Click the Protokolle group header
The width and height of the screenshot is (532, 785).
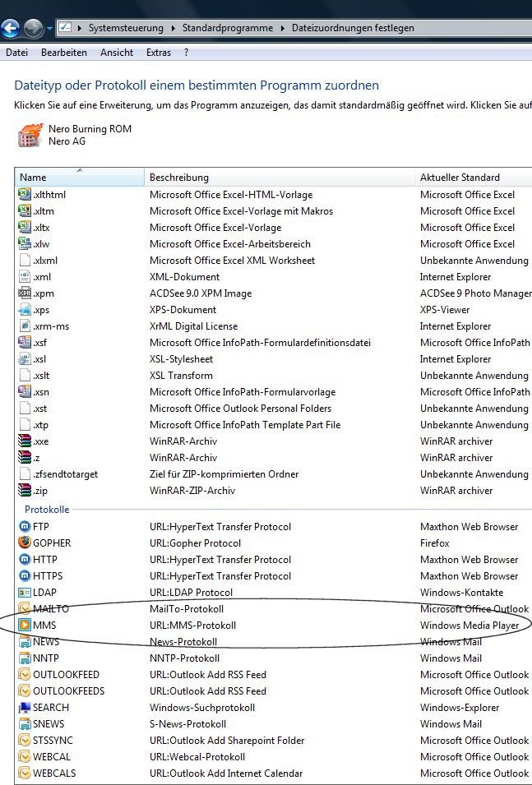(x=47, y=509)
